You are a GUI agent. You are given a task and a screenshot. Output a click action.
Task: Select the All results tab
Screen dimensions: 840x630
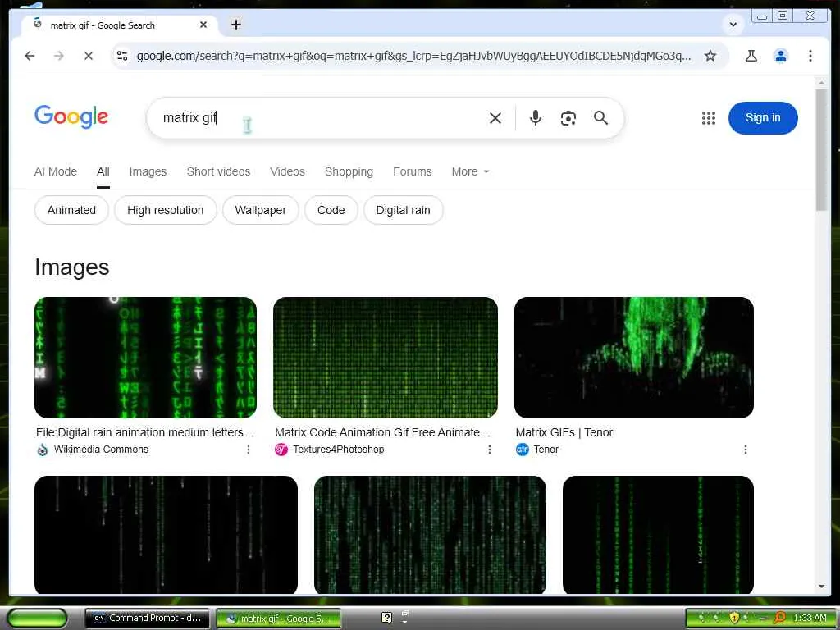103,171
